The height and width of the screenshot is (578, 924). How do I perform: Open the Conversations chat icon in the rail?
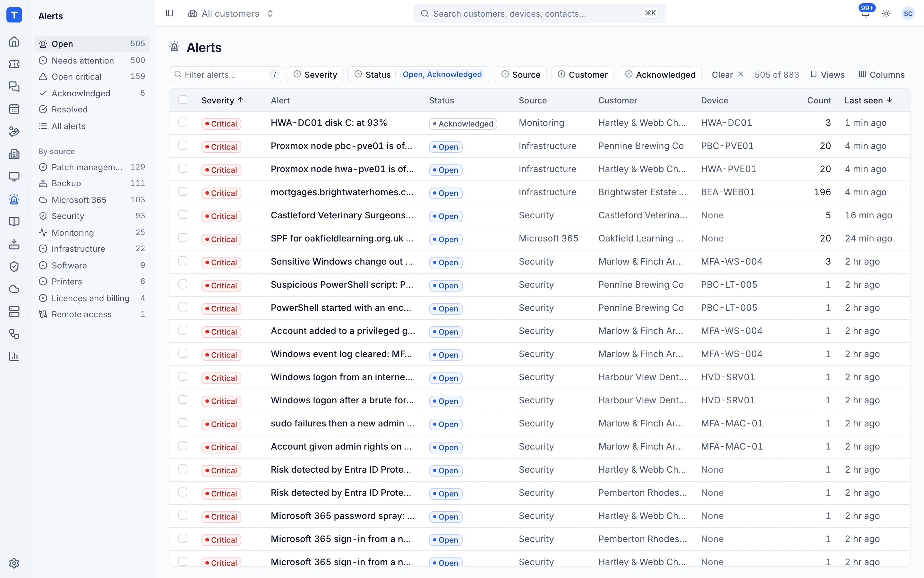[14, 86]
